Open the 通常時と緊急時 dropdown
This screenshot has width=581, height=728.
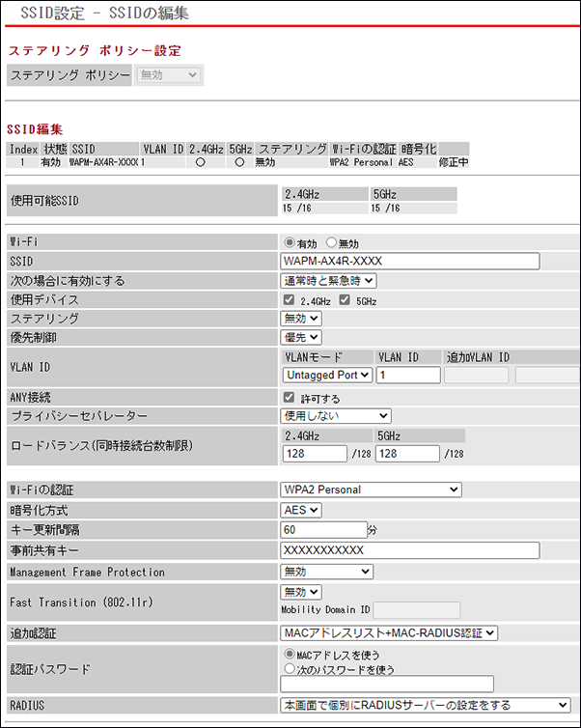tap(328, 281)
